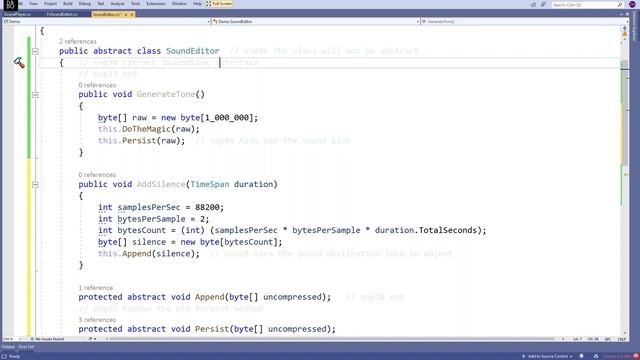The image size is (640, 360).
Task: Click the DoTheMagic call
Action: (146, 129)
